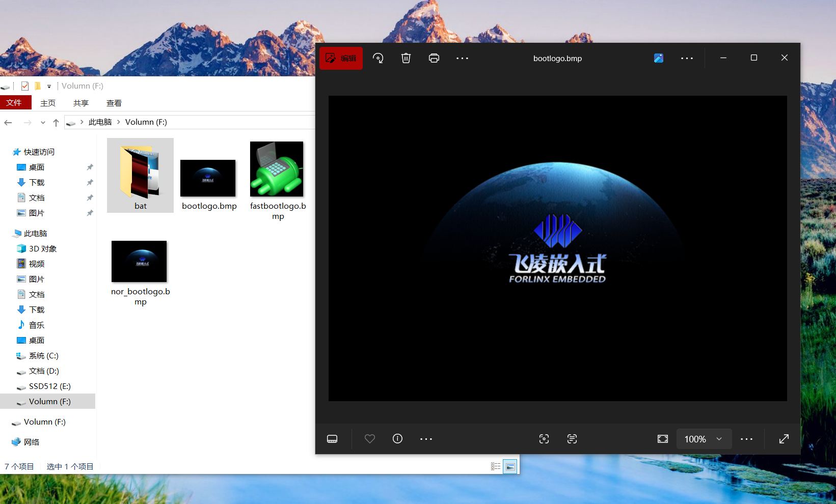Activate the visual search icon in Photos
Image resolution: width=836 pixels, height=504 pixels.
[544, 439]
